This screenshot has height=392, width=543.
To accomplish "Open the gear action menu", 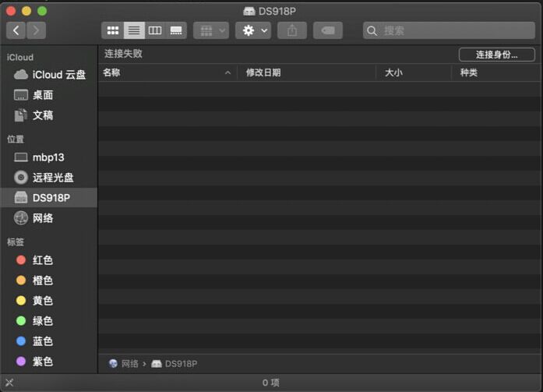I will coord(253,30).
